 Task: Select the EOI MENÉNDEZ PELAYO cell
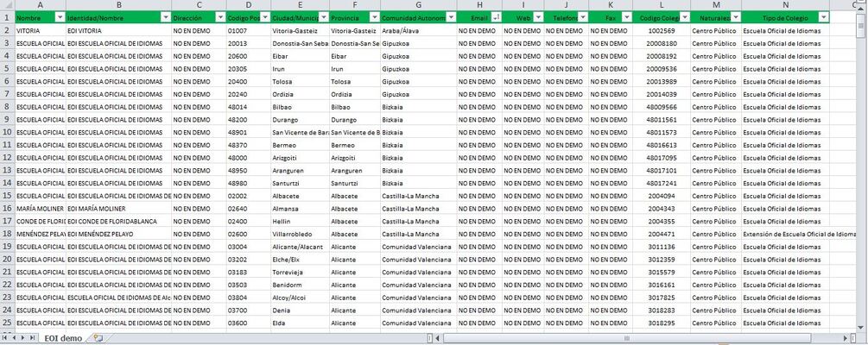click(x=118, y=234)
